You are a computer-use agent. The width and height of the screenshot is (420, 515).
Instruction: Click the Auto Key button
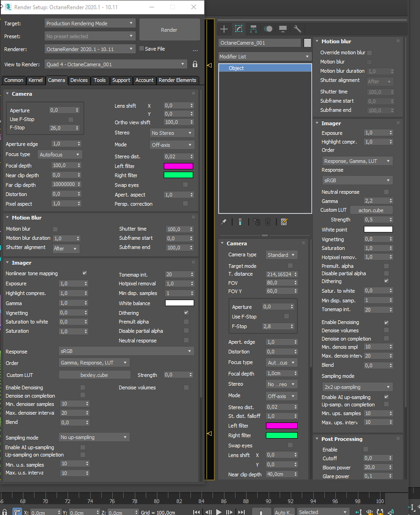click(284, 512)
